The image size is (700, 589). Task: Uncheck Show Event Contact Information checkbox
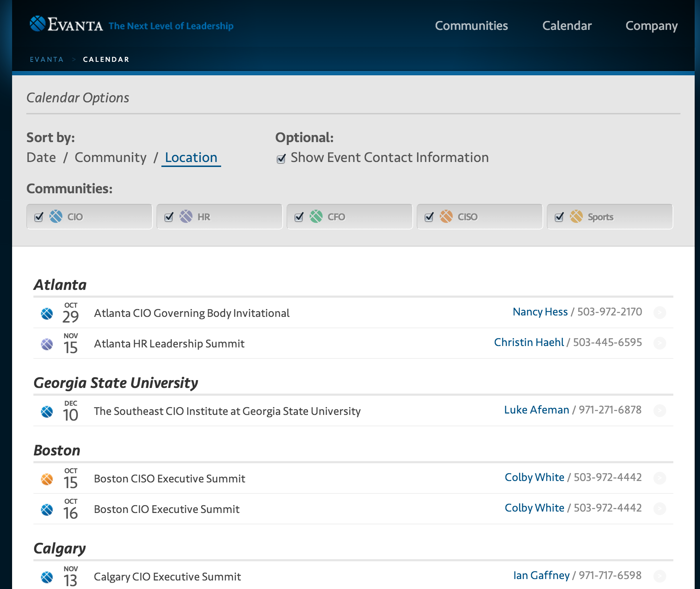(x=281, y=158)
